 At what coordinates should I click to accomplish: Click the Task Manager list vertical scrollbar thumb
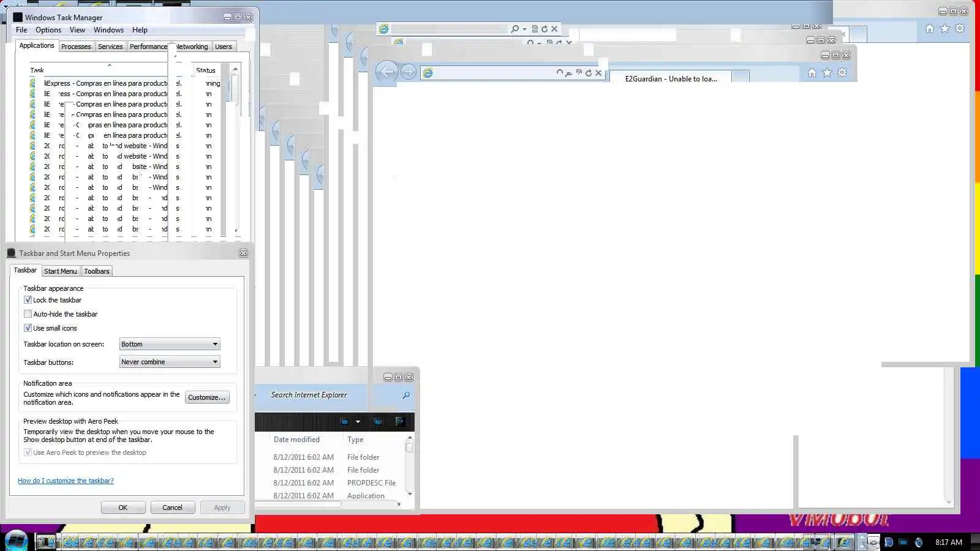pos(235,89)
